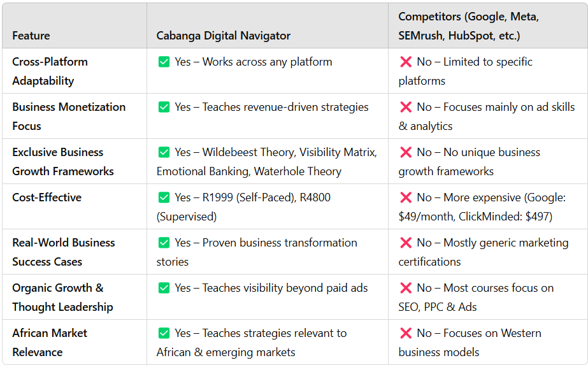
Task: Click the red X next to "More expensive"
Action: (406, 197)
